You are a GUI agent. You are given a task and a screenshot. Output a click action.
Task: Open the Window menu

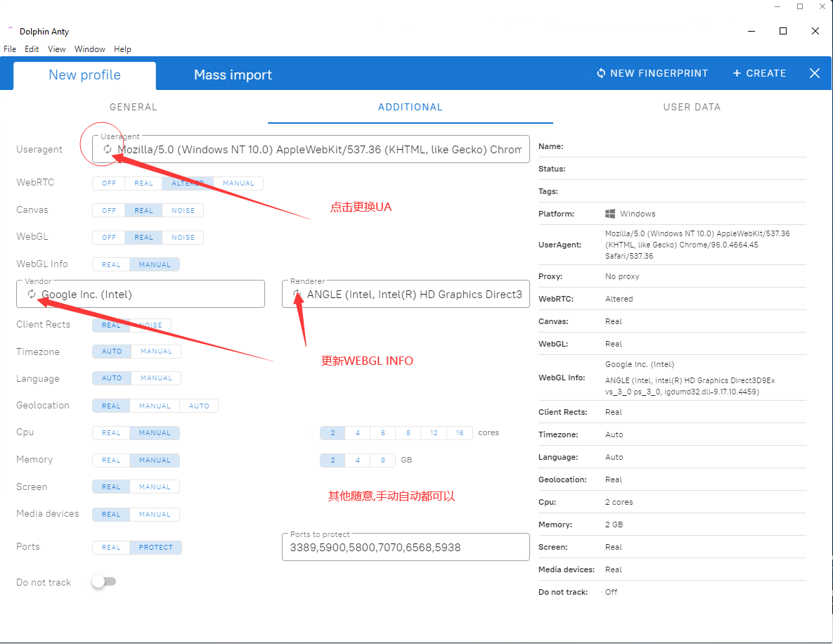point(90,49)
